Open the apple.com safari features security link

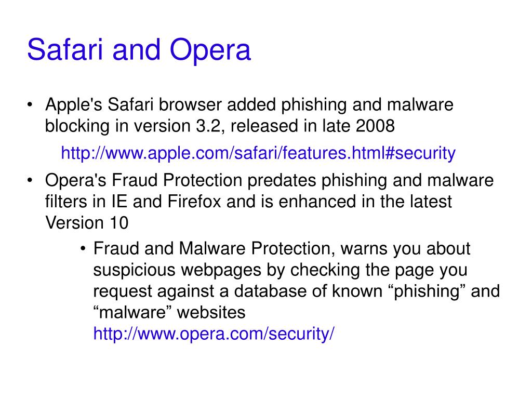click(258, 153)
